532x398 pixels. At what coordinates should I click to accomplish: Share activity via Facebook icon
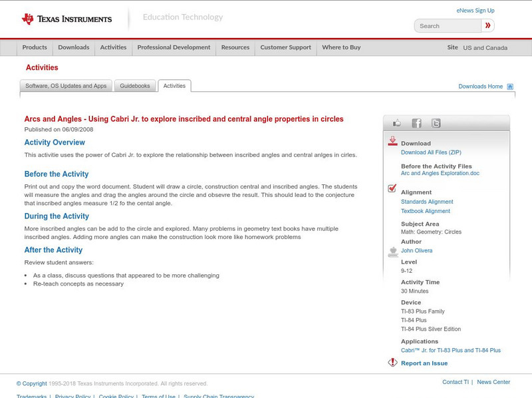click(x=416, y=123)
